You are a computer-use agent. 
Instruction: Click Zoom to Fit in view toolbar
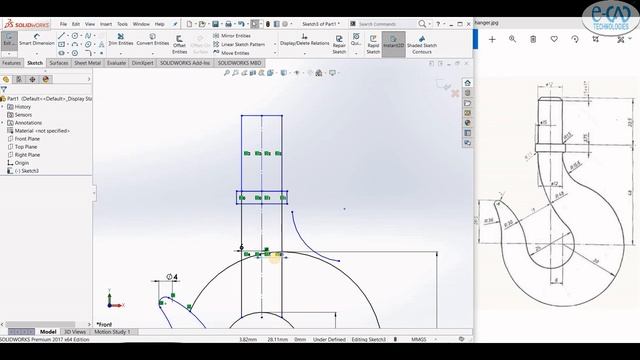point(227,73)
